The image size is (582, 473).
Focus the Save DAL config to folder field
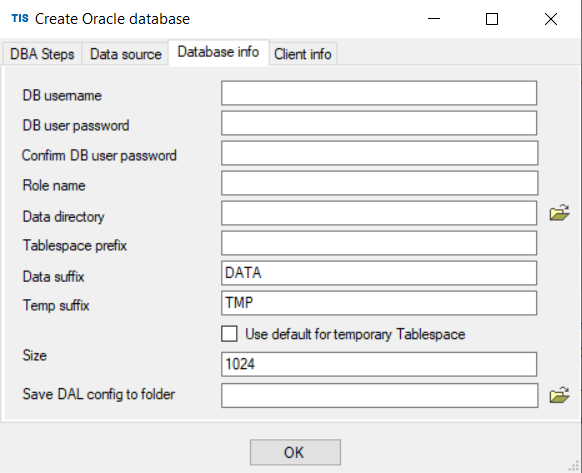pos(379,395)
